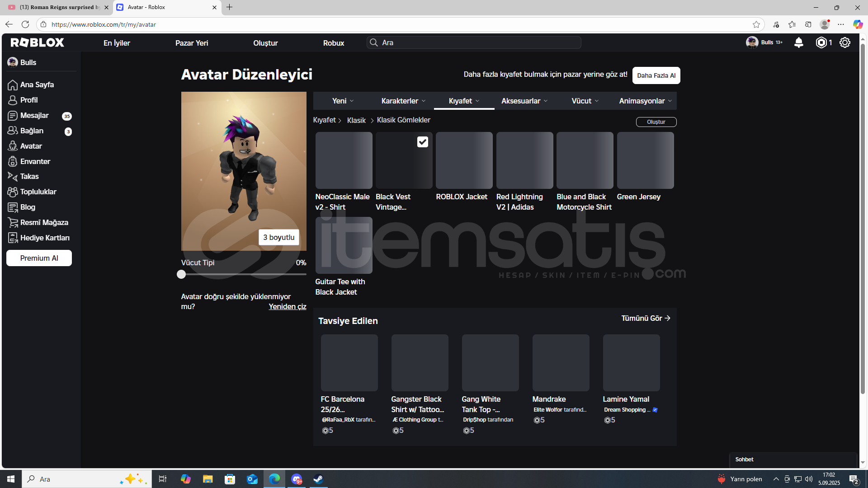Image resolution: width=868 pixels, height=488 pixels.
Task: Open the Mesajlar messages icon
Action: (x=13, y=116)
